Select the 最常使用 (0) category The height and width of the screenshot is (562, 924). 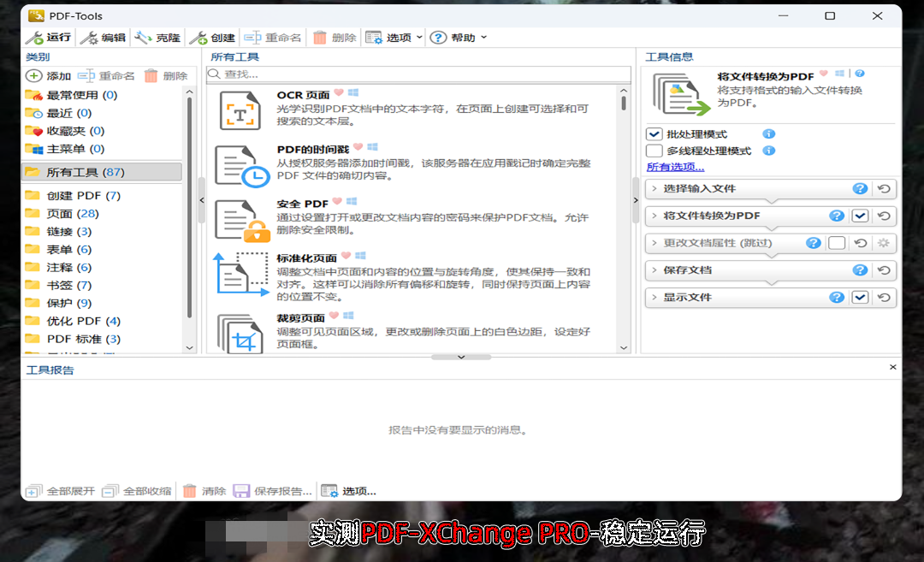point(71,95)
